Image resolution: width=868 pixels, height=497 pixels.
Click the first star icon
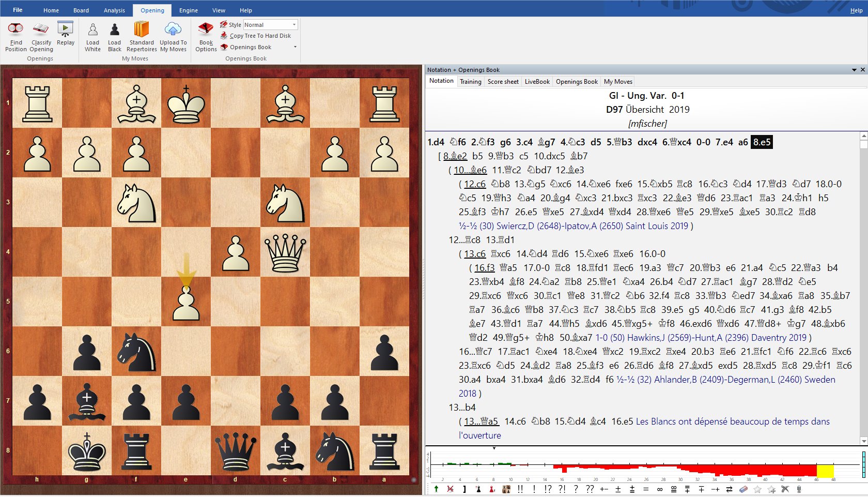(x=757, y=489)
